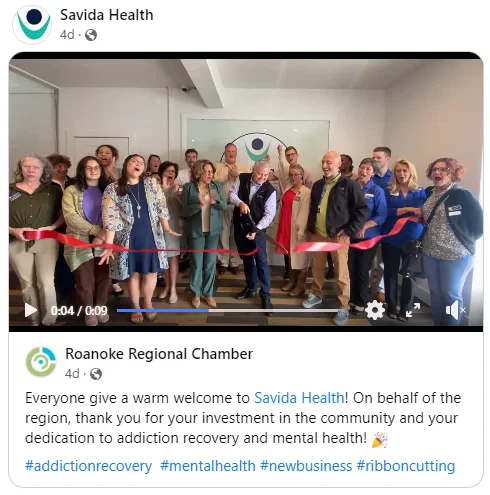Open the Savida Health page name

[x=106, y=15]
